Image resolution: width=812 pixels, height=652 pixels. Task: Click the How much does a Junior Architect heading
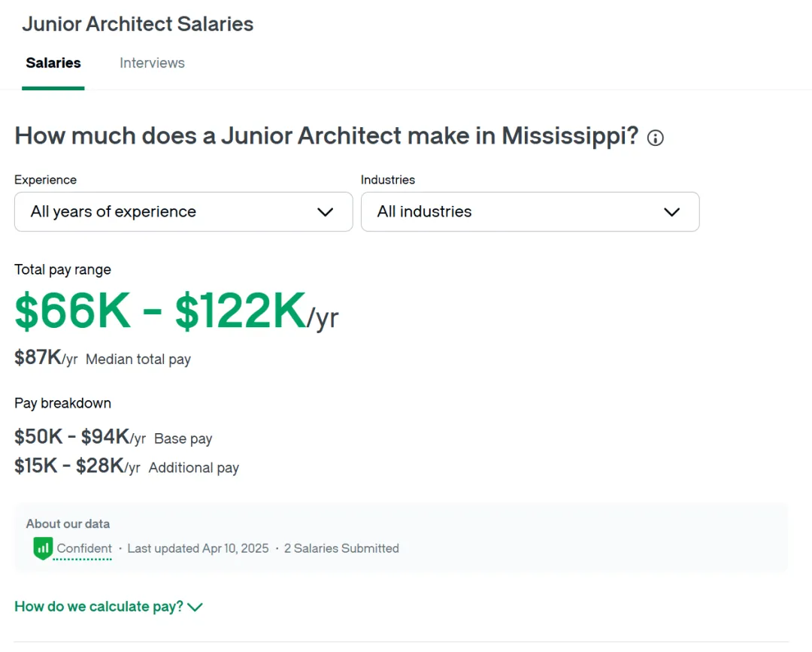pos(327,136)
